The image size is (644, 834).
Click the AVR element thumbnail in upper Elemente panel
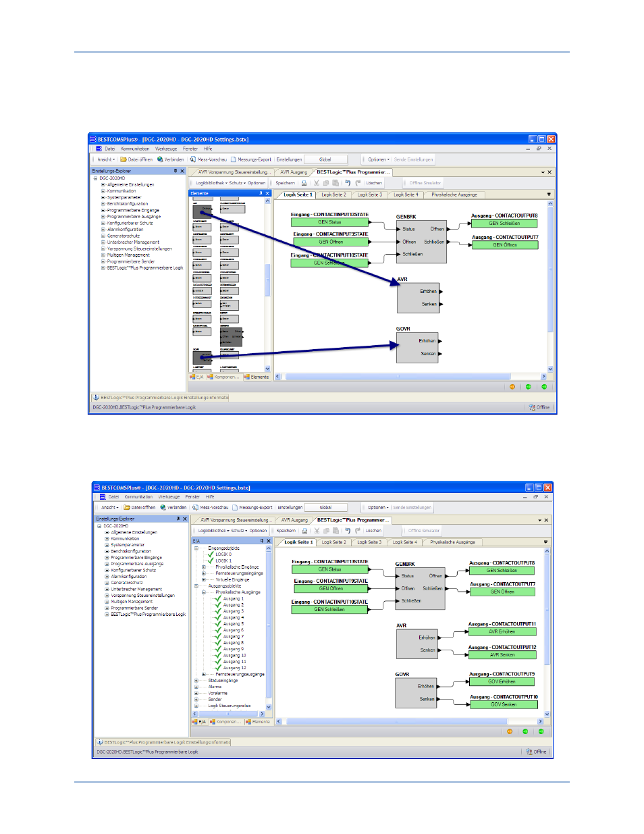click(203, 211)
